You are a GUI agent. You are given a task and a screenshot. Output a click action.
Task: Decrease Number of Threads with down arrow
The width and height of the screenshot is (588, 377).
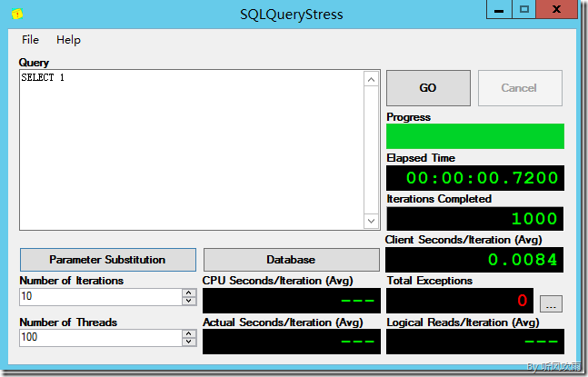[x=189, y=342]
